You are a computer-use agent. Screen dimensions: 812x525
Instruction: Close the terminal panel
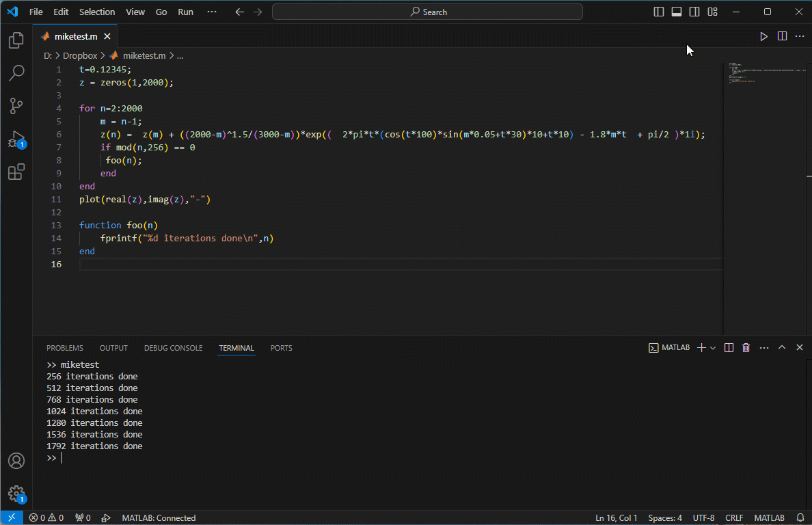tap(800, 347)
